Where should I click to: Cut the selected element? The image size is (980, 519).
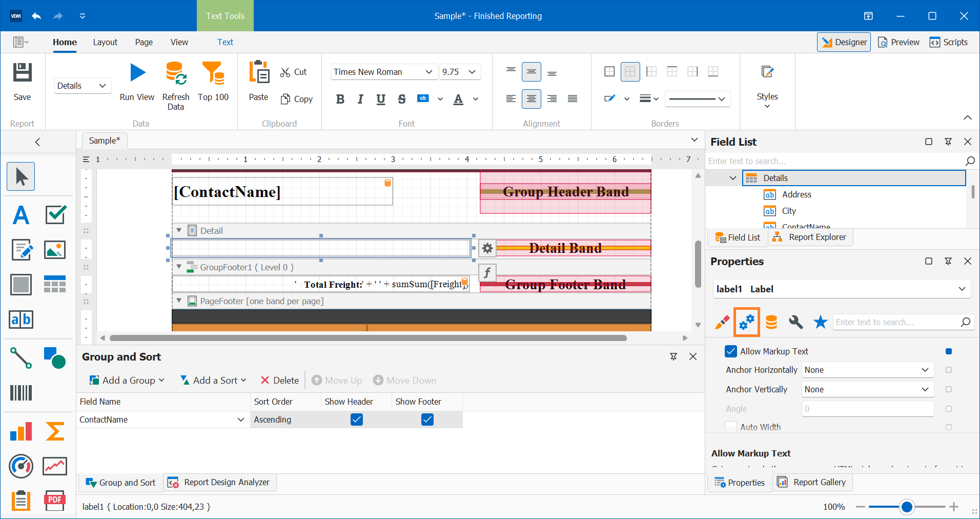pos(294,72)
